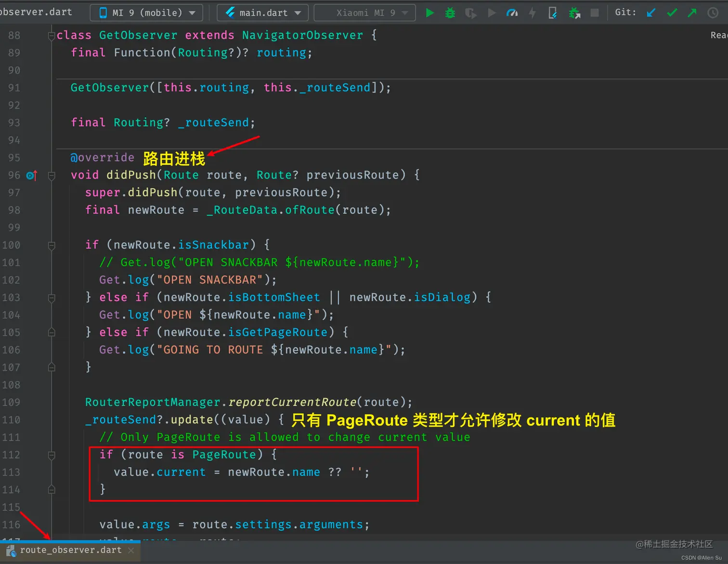The width and height of the screenshot is (728, 564).
Task: Click the PageRoute comment on line 111
Action: (x=285, y=437)
